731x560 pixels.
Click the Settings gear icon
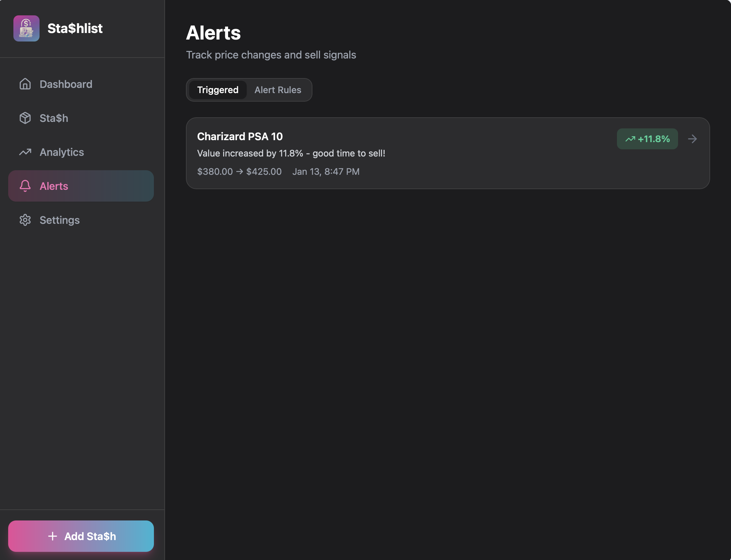point(25,220)
